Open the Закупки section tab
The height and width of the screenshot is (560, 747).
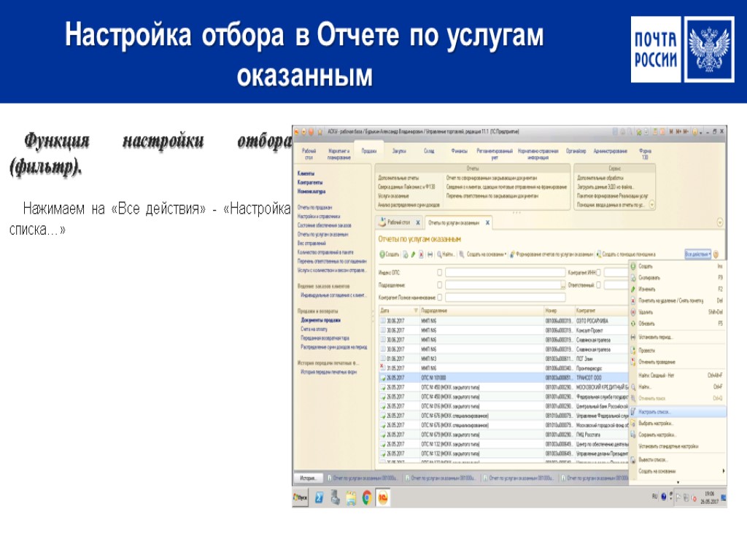pos(399,151)
